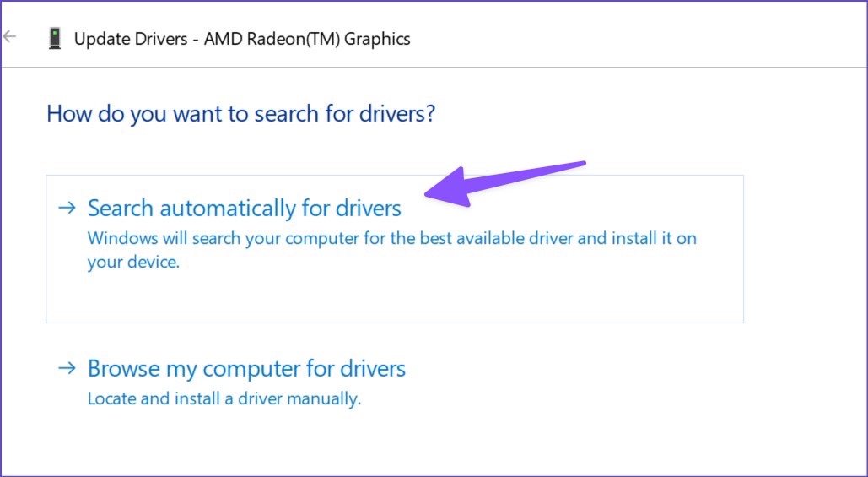The height and width of the screenshot is (477, 868).
Task: Click 'Windows will search your computer' description line
Action: [392, 238]
